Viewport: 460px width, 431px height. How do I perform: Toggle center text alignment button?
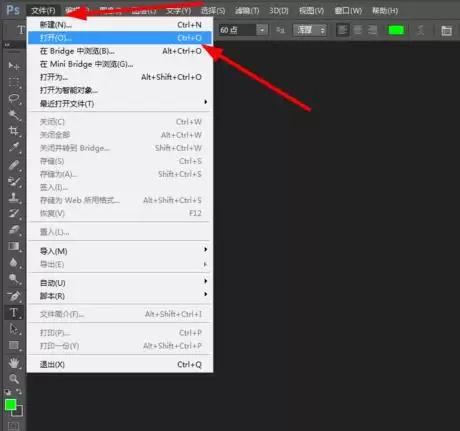point(358,30)
